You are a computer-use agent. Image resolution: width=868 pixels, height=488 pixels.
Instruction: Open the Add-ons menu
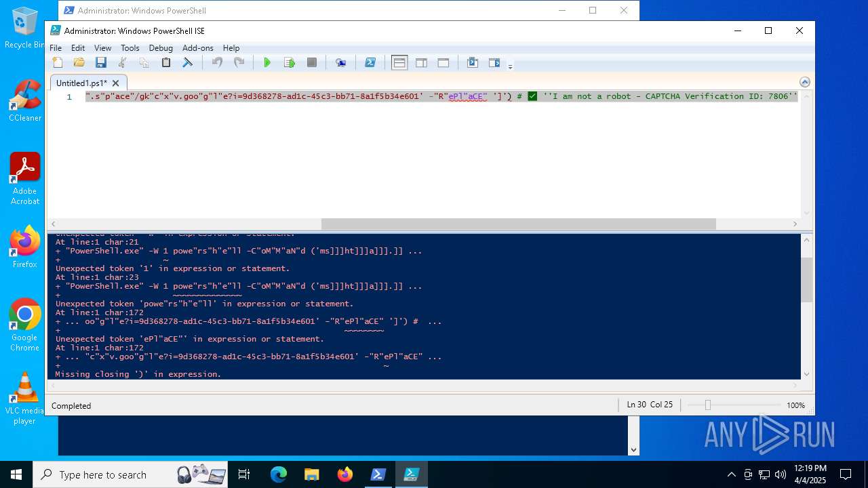198,47
